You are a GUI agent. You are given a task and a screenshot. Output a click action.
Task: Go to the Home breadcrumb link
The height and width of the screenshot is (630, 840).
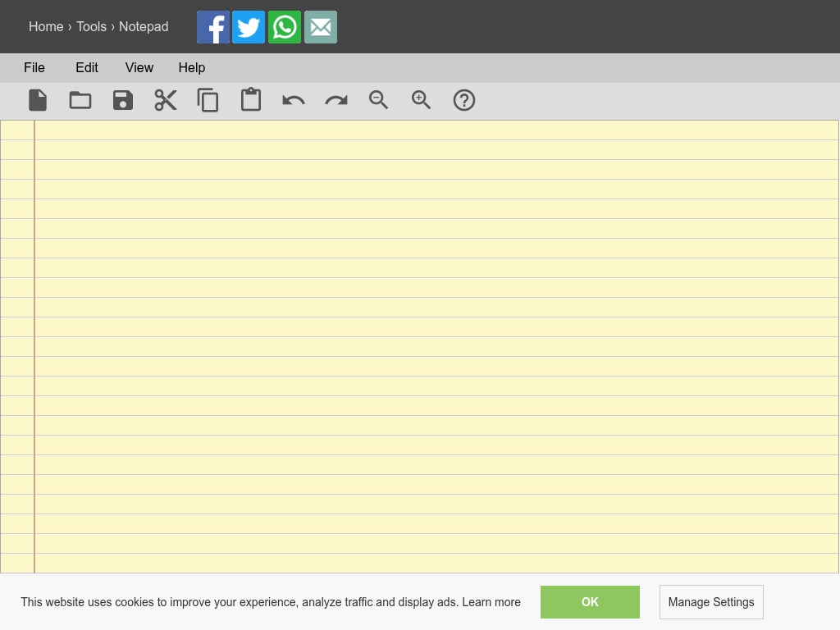pos(46,26)
